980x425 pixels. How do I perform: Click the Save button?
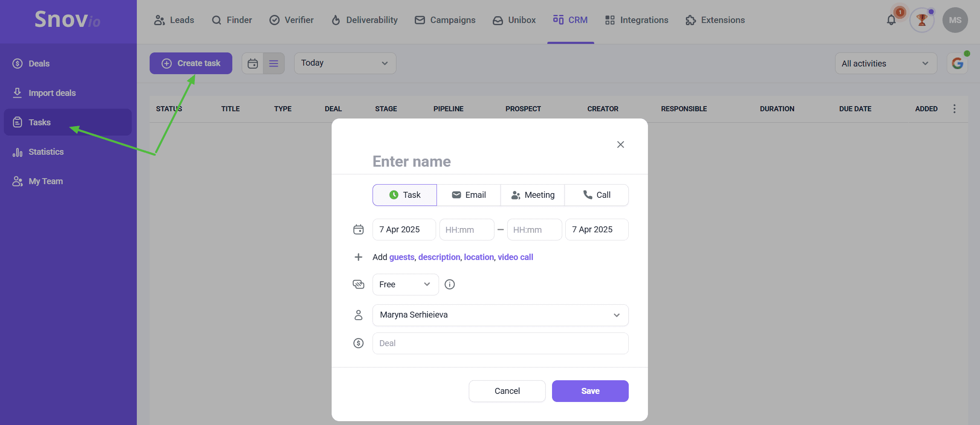coord(590,391)
